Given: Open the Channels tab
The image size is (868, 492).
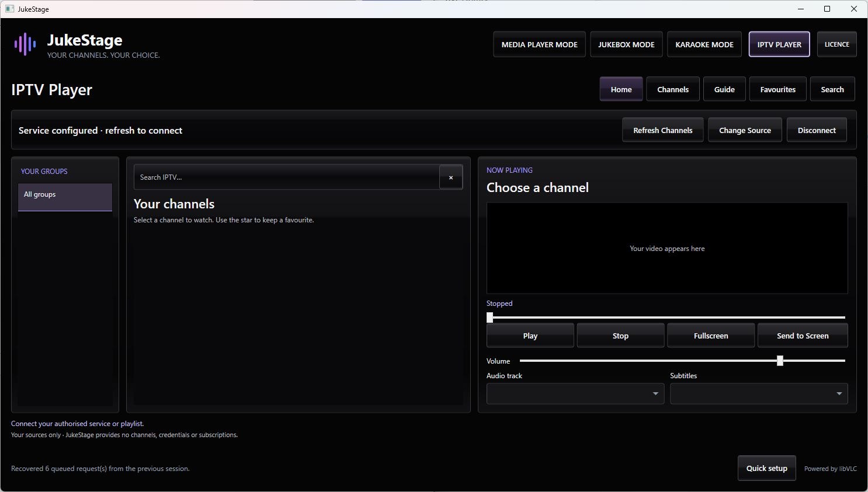Looking at the screenshot, I should coord(673,89).
